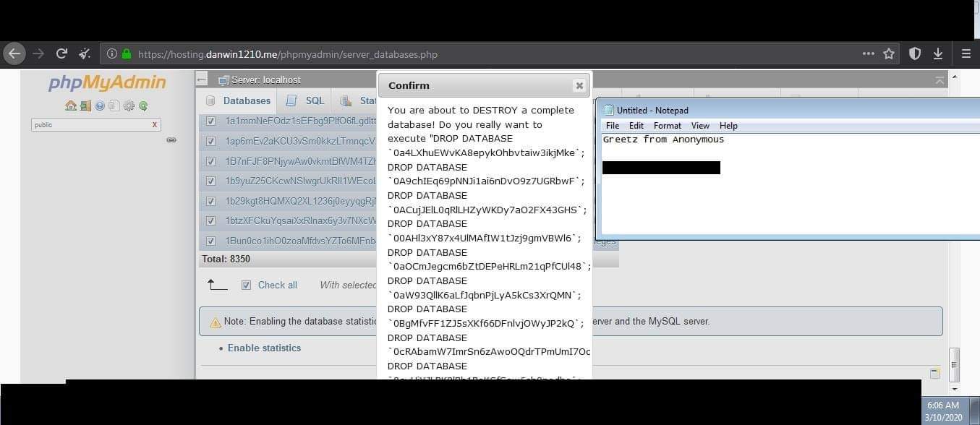980x425 pixels.
Task: Click the phpMyAdmin Home icon
Action: click(70, 106)
